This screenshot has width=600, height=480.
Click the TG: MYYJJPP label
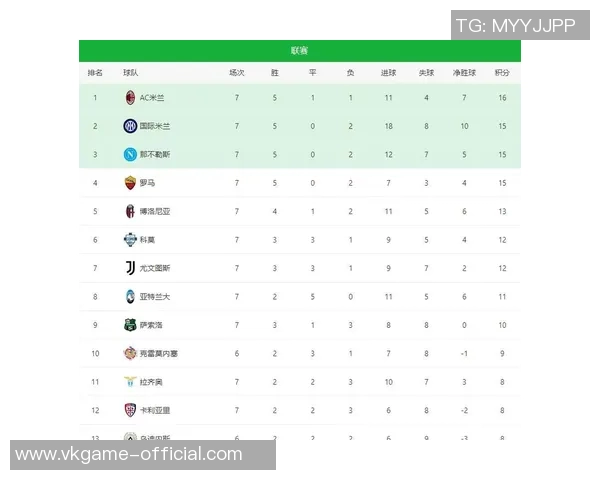(515, 26)
